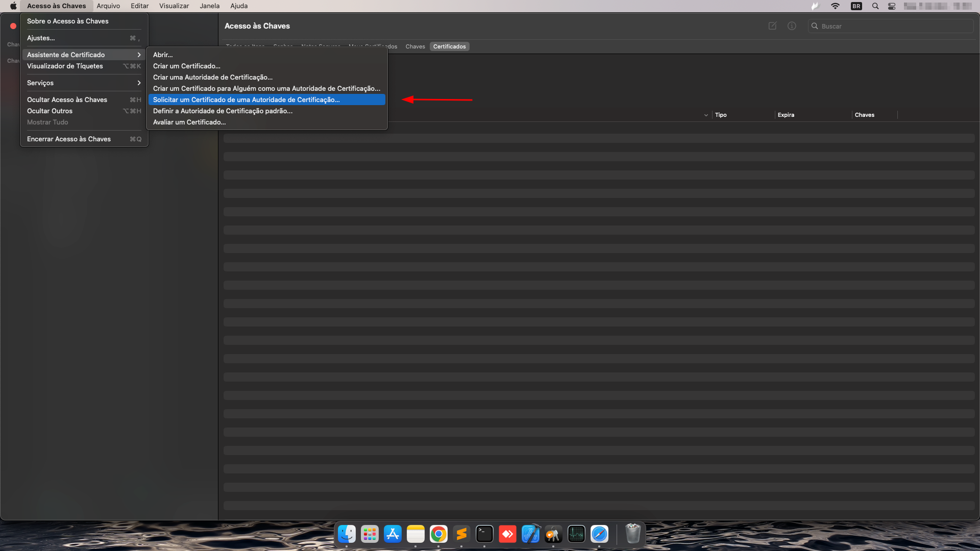
Task: Open Finder from the Dock
Action: point(347,534)
